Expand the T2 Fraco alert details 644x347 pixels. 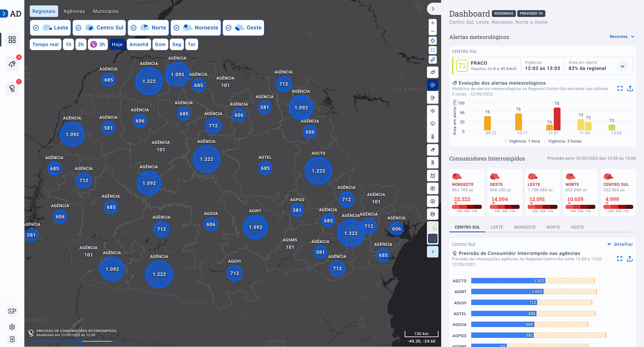622,66
